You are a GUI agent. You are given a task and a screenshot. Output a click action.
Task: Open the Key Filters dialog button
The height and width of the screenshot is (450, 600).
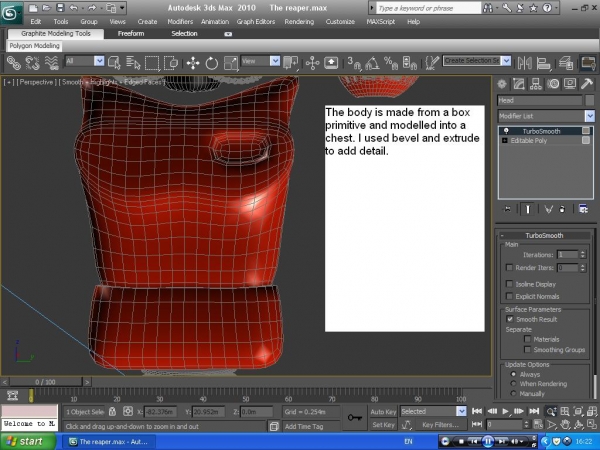point(440,425)
